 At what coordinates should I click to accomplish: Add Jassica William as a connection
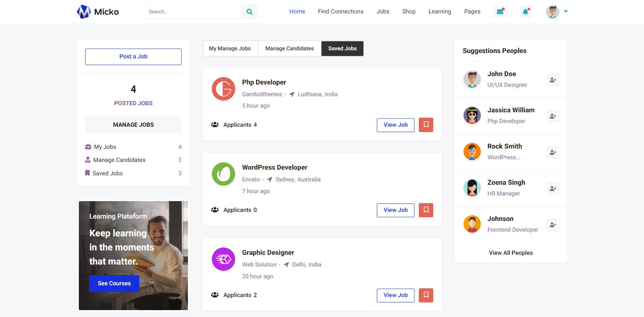tap(553, 116)
